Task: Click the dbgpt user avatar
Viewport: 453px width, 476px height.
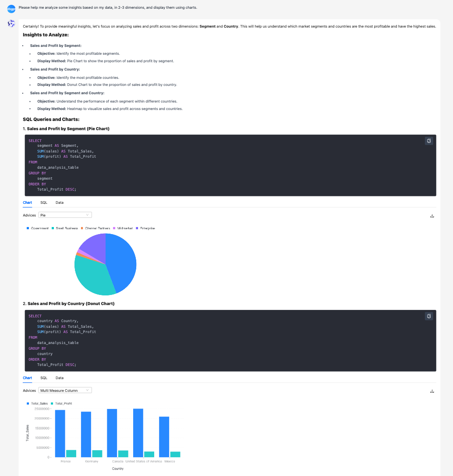Action: 11,8
